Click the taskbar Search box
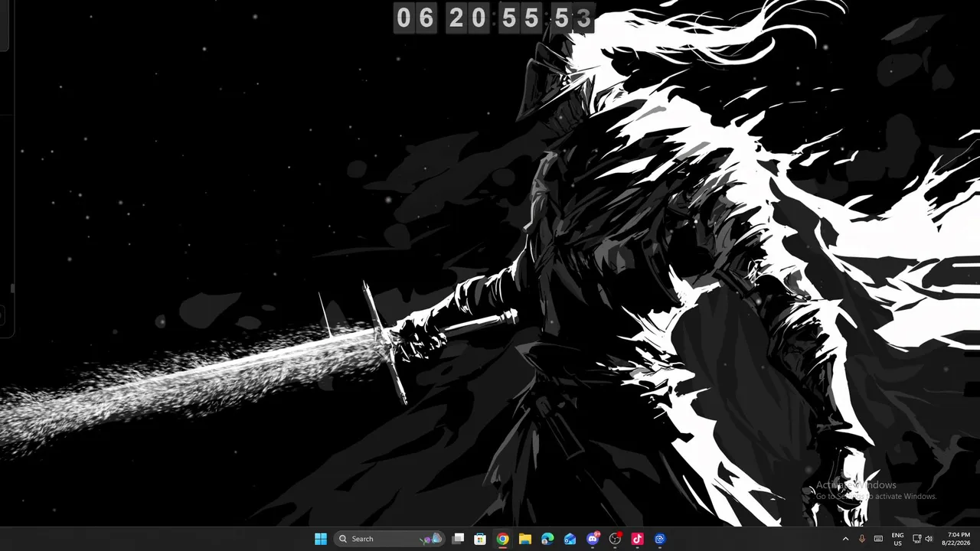This screenshot has height=551, width=980. tap(390, 539)
